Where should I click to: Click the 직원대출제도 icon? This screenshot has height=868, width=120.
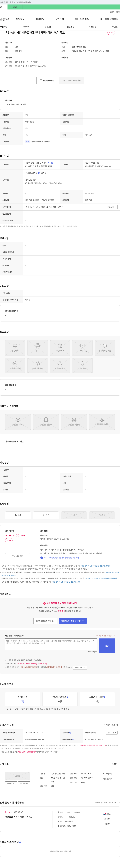(37, 366)
